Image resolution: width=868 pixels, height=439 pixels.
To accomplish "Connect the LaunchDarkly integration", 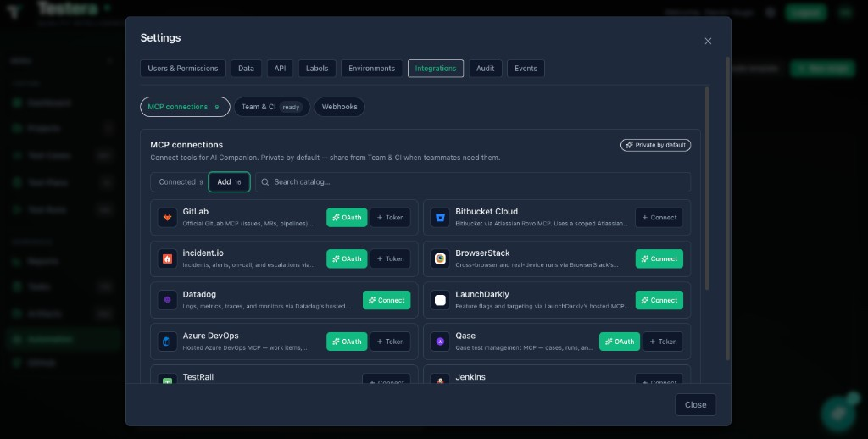I will [x=659, y=300].
